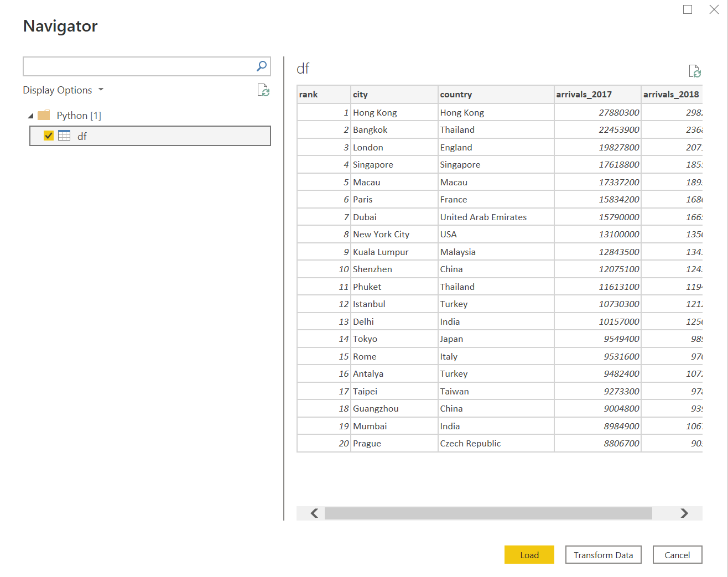728x577 pixels.
Task: Click the arrivals value 22453900
Action: pos(598,129)
